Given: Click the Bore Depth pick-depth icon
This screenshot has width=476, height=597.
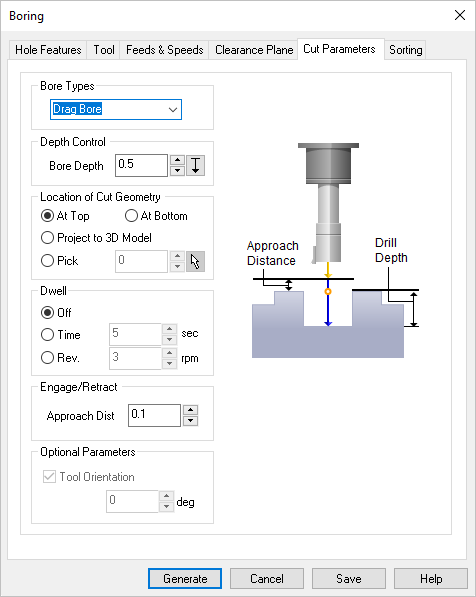Looking at the screenshot, I should [x=195, y=166].
